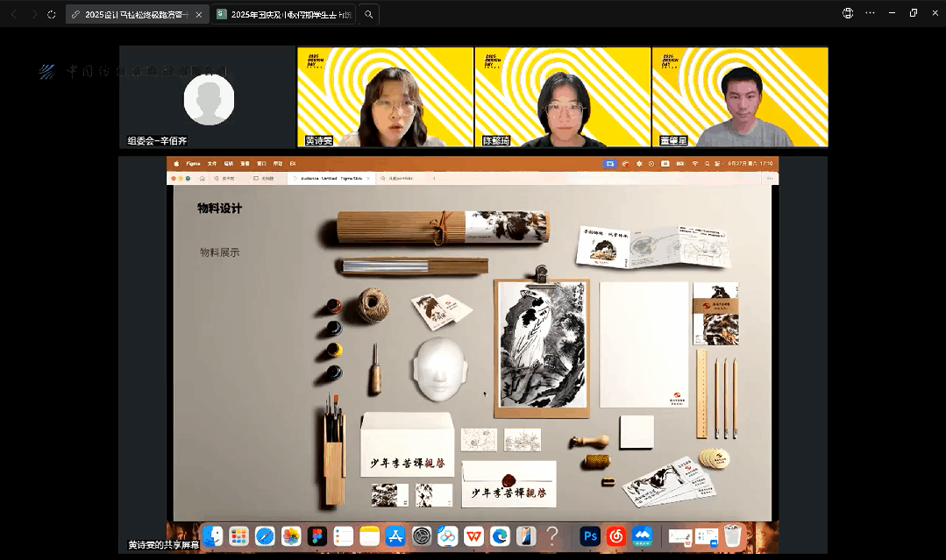Click the App Store dock icon

395,535
